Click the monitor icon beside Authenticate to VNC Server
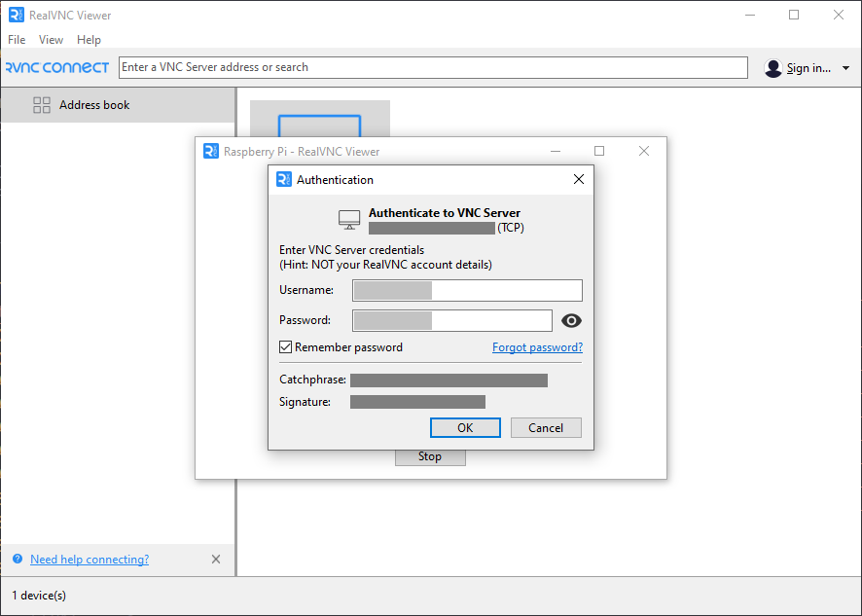 [349, 220]
